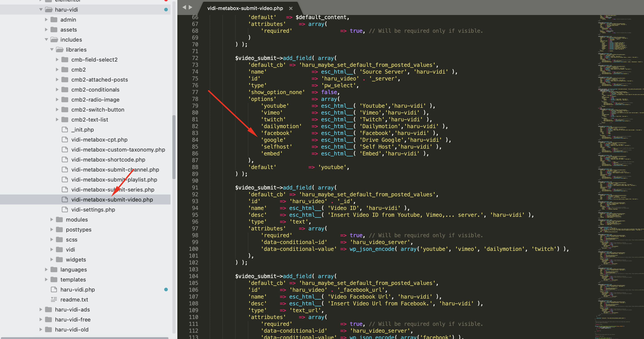Image resolution: width=644 pixels, height=339 pixels.
Task: Click the haru-vidi-old folder icon
Action: pyautogui.click(x=48, y=329)
